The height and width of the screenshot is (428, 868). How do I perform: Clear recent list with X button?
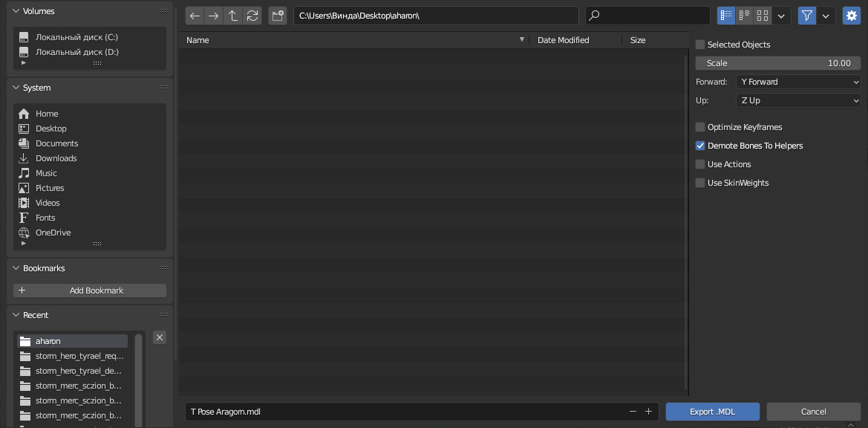pos(160,338)
